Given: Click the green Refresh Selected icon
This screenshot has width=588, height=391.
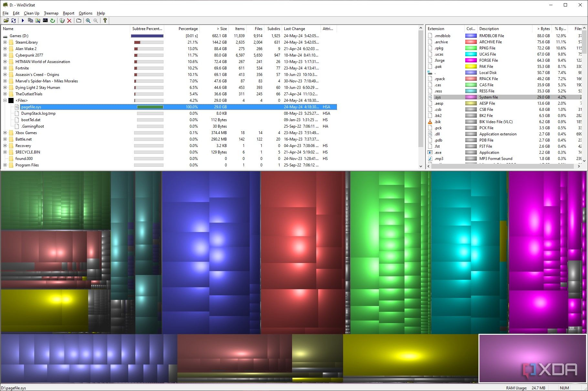Looking at the screenshot, I should point(53,21).
